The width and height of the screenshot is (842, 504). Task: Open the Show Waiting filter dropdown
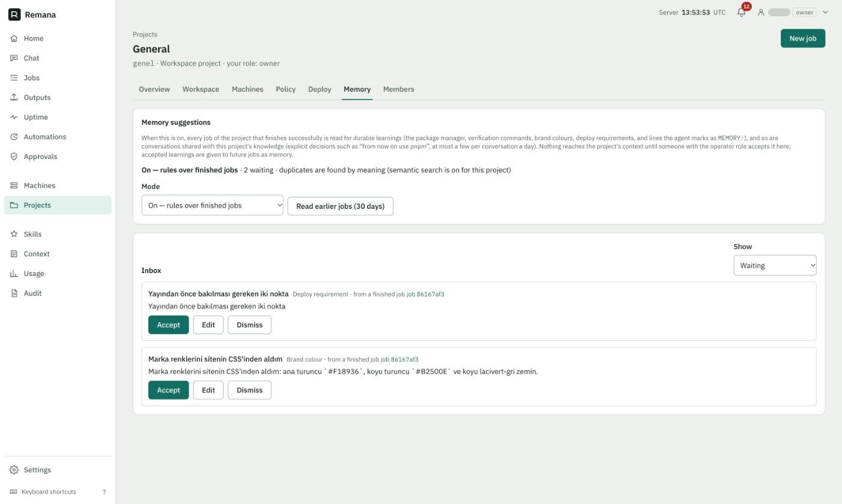[775, 265]
